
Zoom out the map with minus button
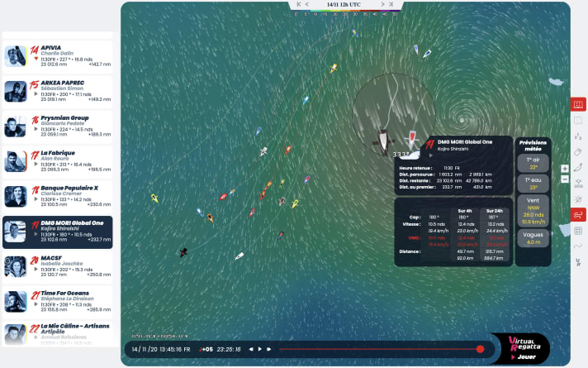pos(565,179)
